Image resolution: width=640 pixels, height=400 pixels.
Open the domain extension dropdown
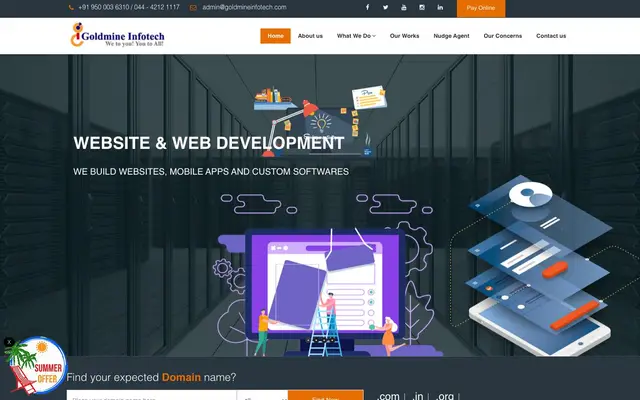(262, 396)
